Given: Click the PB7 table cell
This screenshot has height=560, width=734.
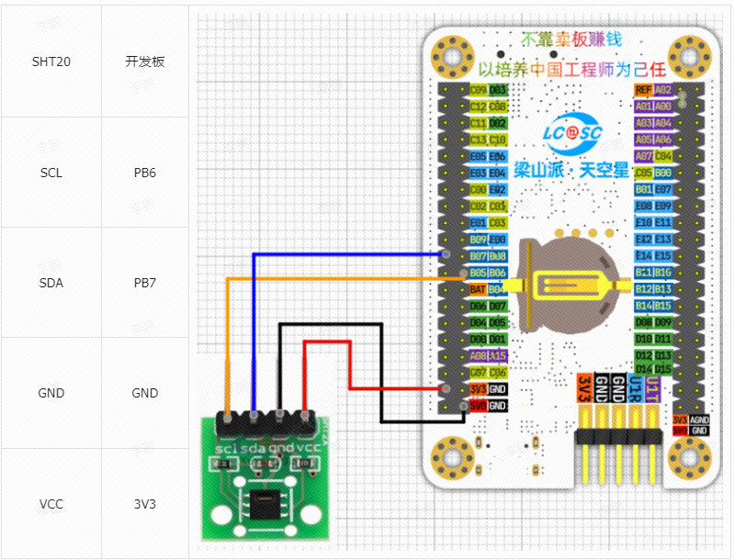Looking at the screenshot, I should click(x=145, y=283).
